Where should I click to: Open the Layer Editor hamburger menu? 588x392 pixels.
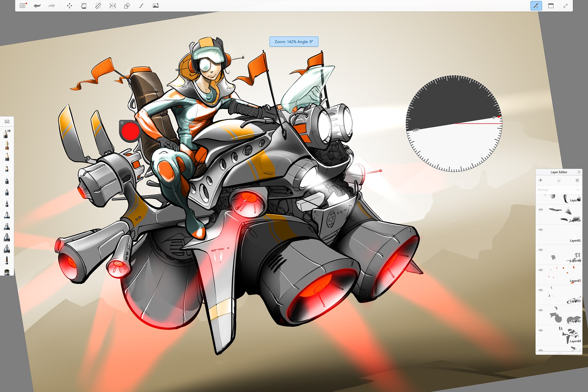(x=577, y=180)
